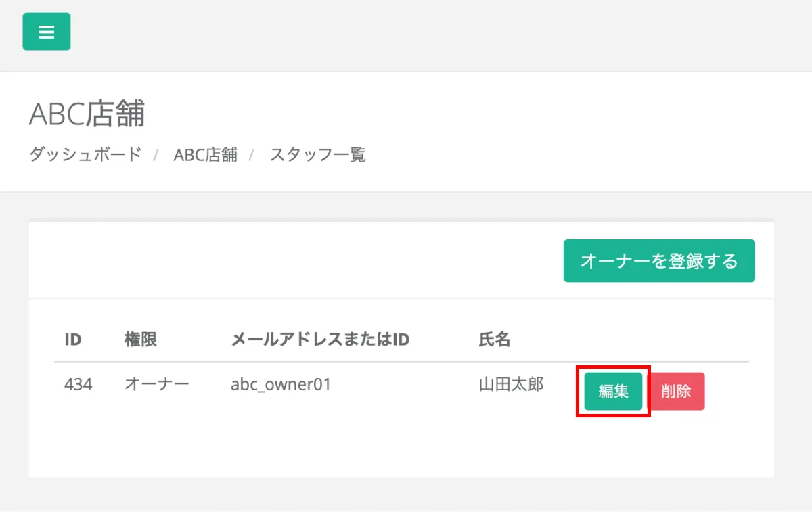Click the メールアドレスまたはID column header
The width and height of the screenshot is (812, 512).
click(x=320, y=339)
